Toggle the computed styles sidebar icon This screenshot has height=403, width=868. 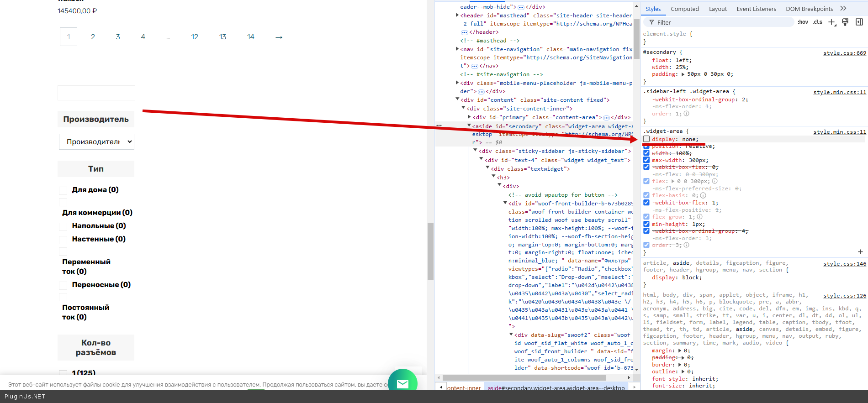pyautogui.click(x=859, y=22)
